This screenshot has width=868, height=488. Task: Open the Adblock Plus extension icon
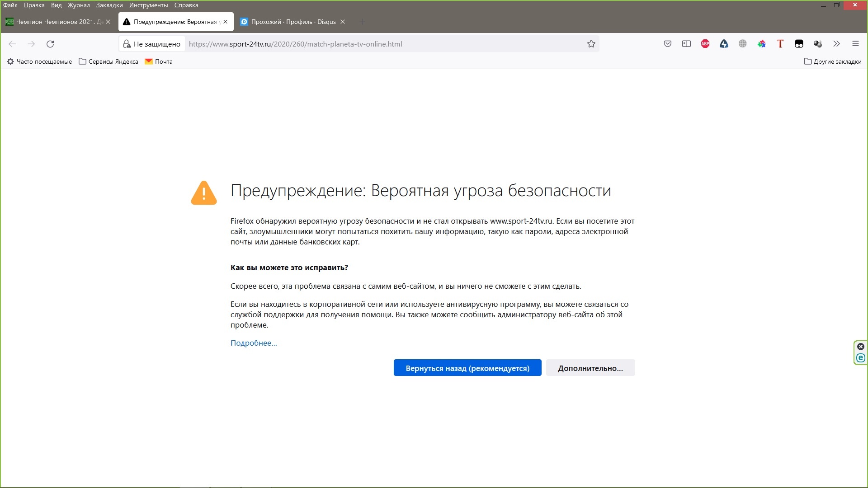pos(705,44)
